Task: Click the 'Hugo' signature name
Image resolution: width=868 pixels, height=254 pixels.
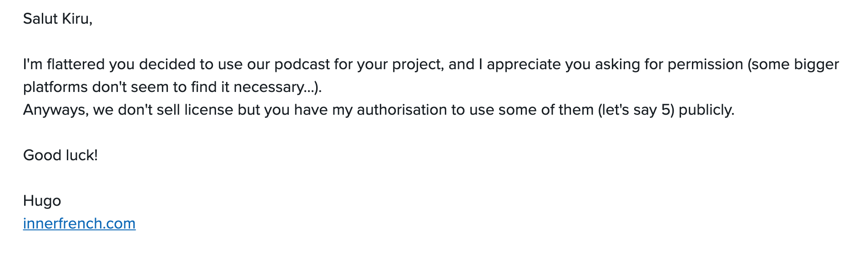Action: point(42,201)
